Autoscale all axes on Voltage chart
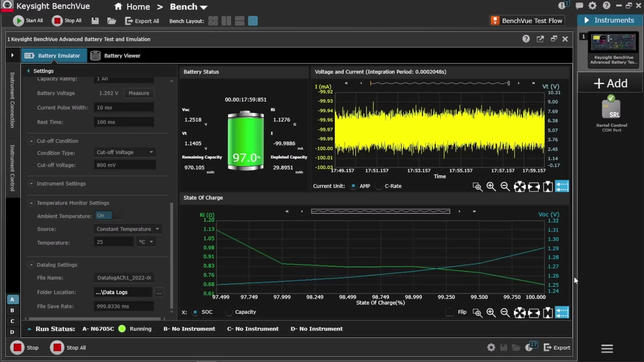Image resolution: width=644 pixels, height=362 pixels. click(520, 186)
